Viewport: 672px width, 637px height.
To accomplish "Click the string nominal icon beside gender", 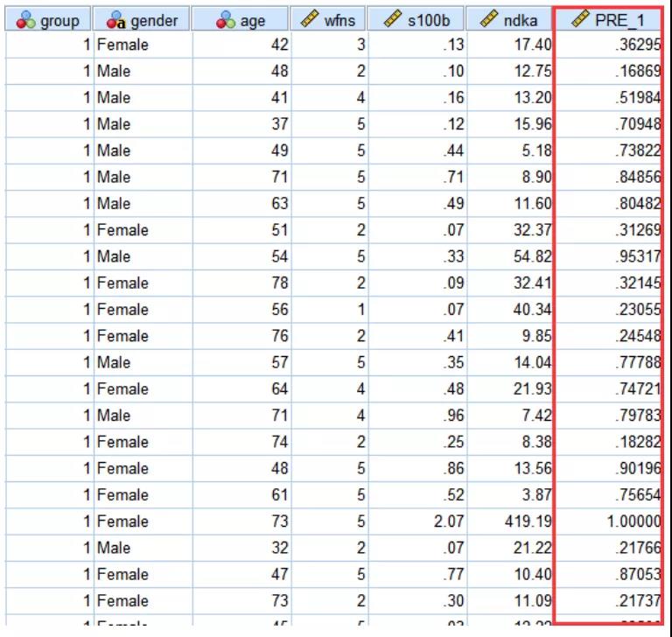I will click(x=117, y=21).
